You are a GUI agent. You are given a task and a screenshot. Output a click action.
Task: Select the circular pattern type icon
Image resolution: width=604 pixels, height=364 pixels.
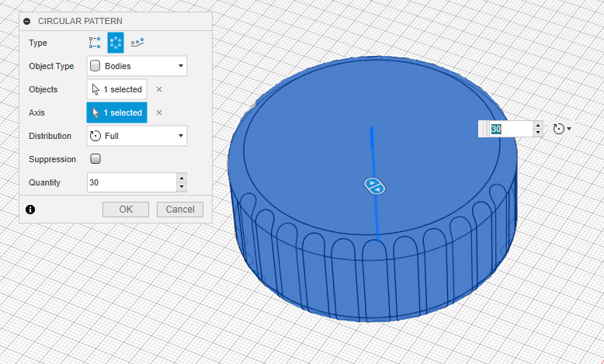[x=116, y=43]
